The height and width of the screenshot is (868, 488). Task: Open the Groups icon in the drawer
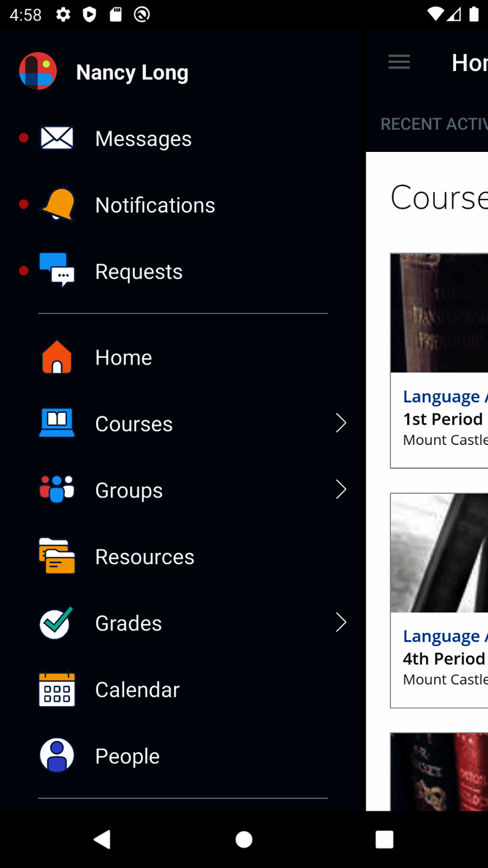[x=57, y=489]
